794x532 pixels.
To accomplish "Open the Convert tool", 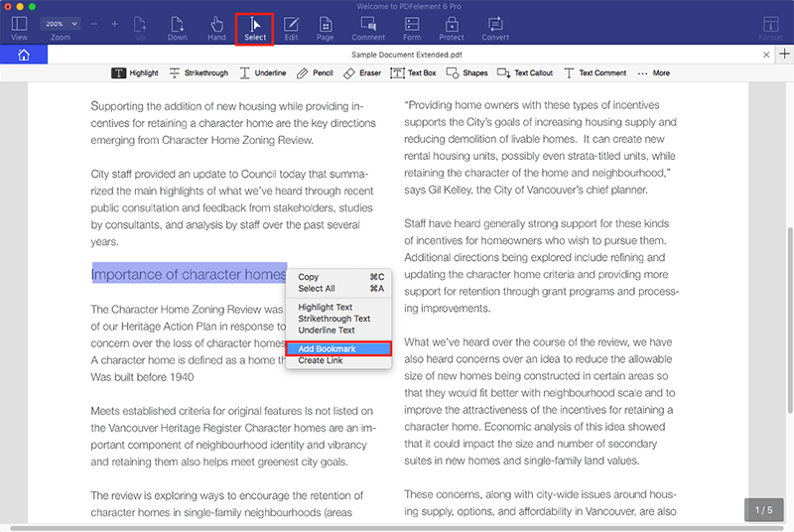I will coord(495,29).
